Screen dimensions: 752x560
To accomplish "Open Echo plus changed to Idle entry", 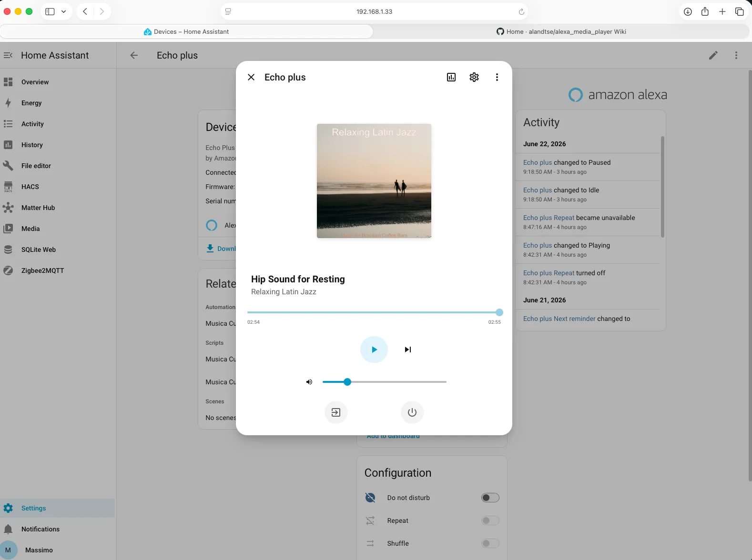I will pos(588,194).
